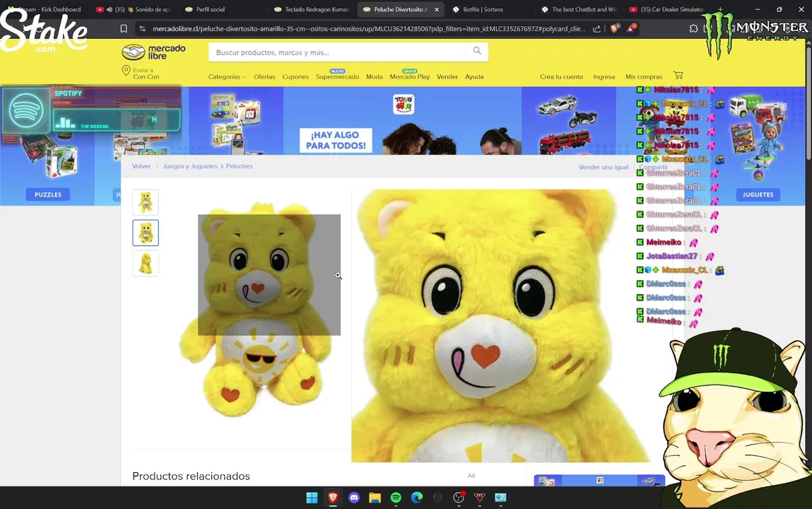Open the Cupones menu link
Screen dimensions: 812x509
pyautogui.click(x=295, y=76)
